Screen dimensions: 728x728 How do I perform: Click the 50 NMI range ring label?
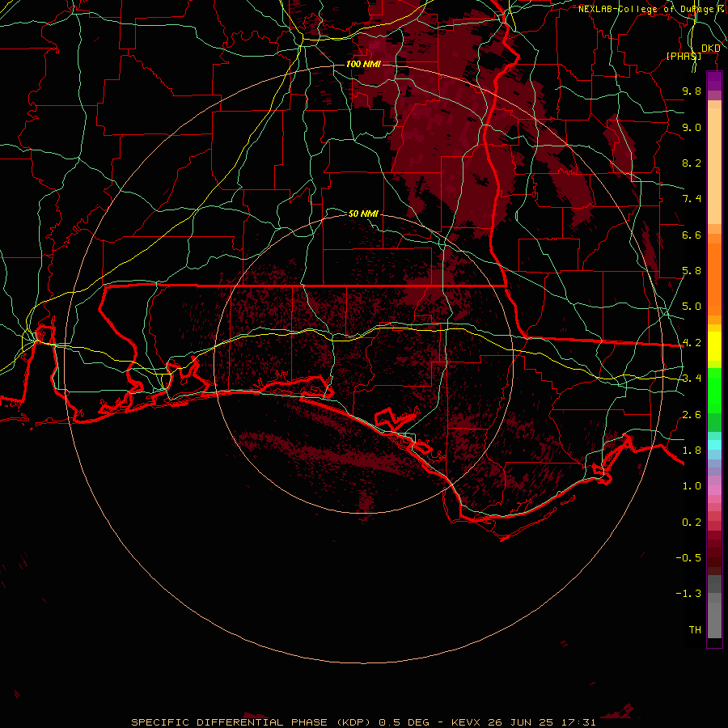pyautogui.click(x=363, y=214)
